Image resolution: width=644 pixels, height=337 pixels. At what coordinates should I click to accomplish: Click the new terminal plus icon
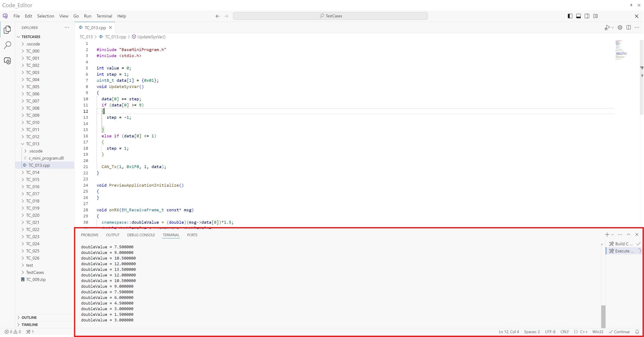[x=607, y=234]
